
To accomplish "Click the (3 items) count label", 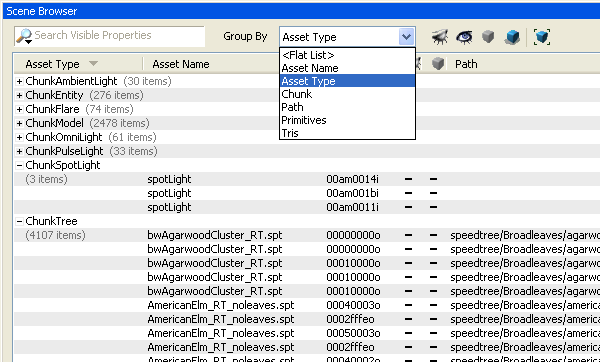I will [46, 179].
